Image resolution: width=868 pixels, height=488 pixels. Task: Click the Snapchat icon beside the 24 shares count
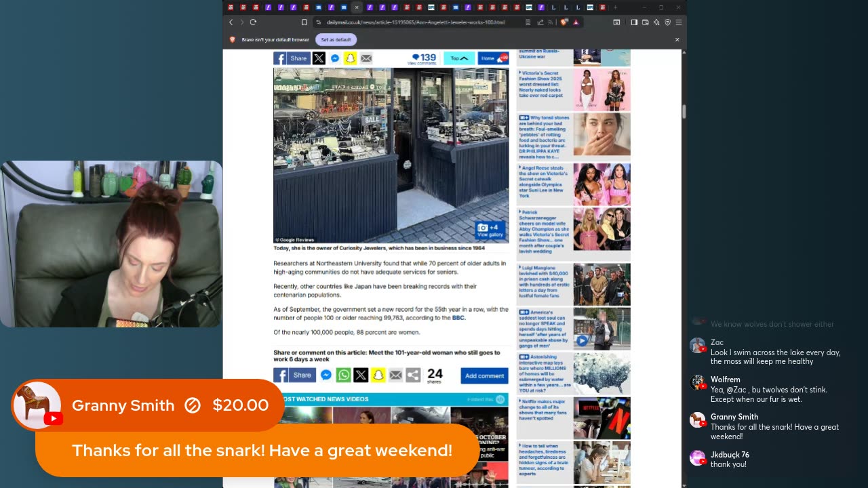(x=378, y=375)
